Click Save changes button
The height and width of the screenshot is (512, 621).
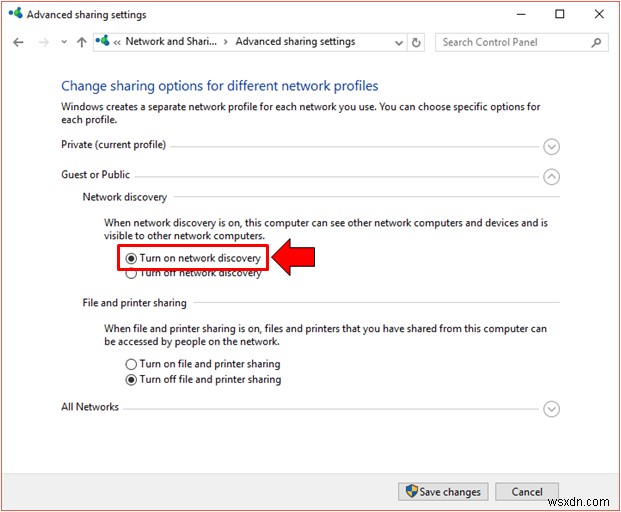443,492
